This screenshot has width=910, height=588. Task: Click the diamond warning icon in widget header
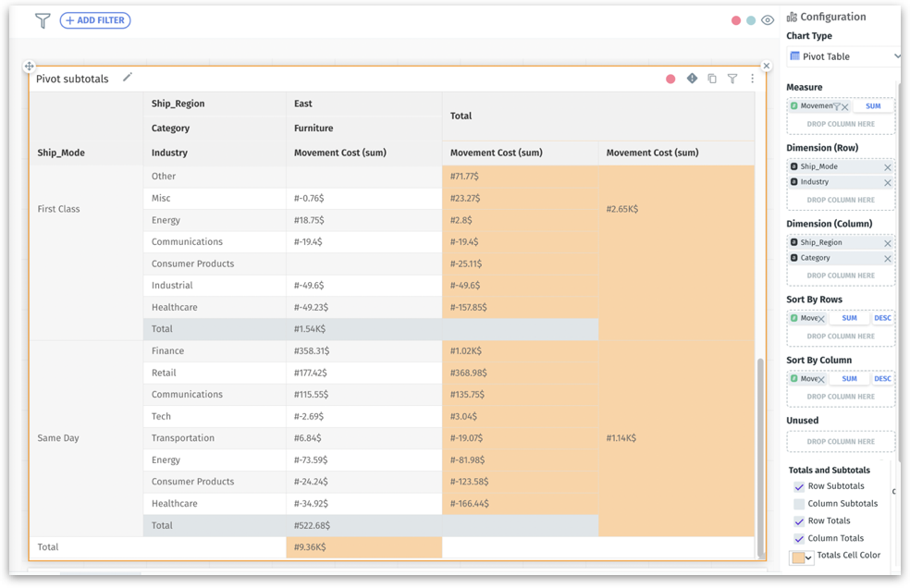[x=692, y=79]
